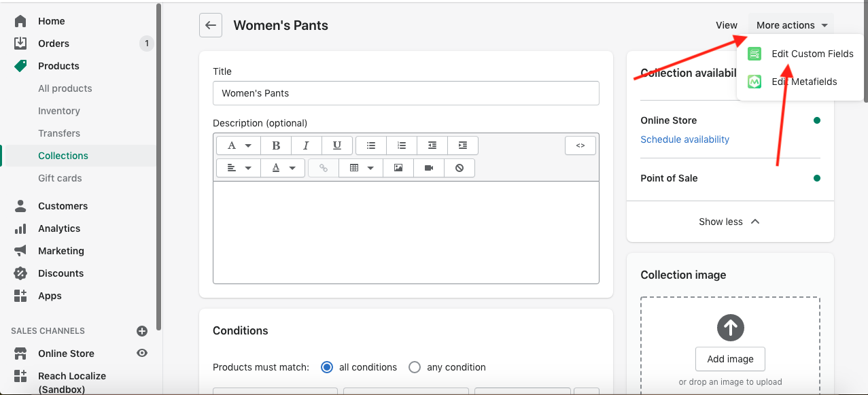
Task: Toggle bold formatting in description editor
Action: point(276,145)
